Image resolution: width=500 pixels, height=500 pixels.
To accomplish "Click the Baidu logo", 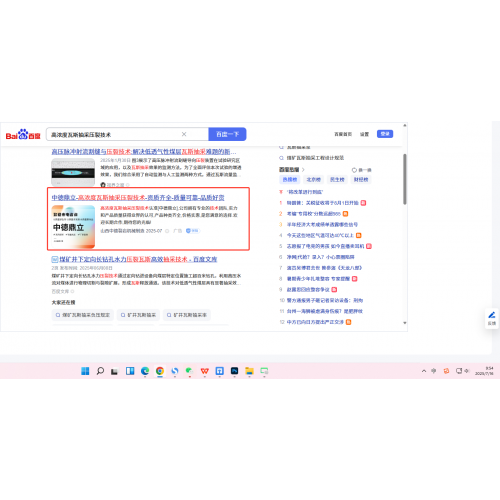I will pyautogui.click(x=23, y=134).
